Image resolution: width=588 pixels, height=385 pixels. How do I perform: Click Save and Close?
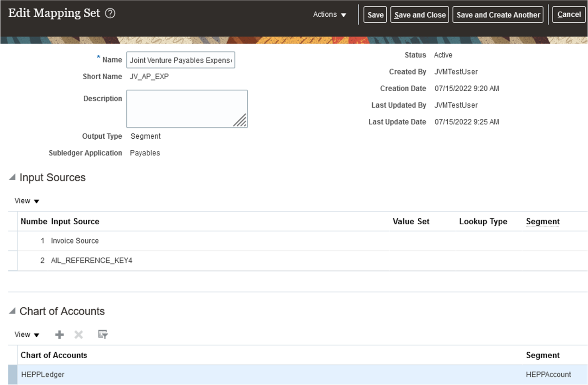coord(420,15)
